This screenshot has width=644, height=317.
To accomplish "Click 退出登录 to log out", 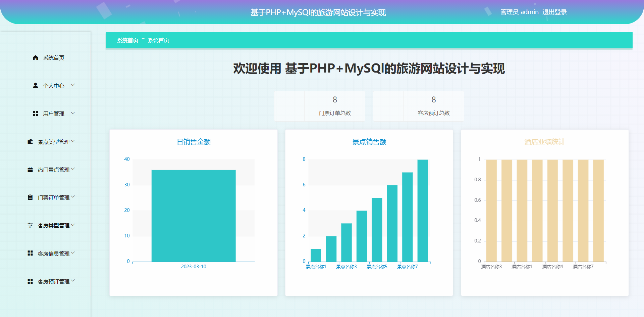I will click(x=554, y=12).
